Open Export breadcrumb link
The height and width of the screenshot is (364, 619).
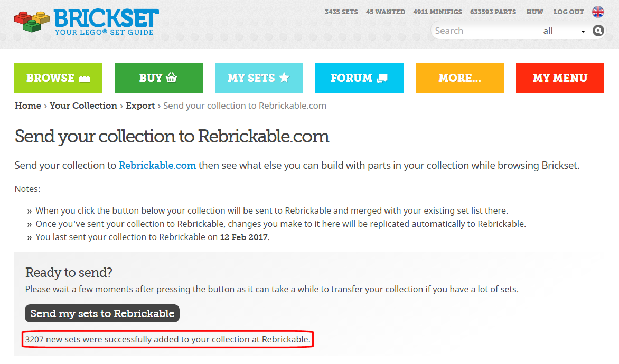[140, 106]
